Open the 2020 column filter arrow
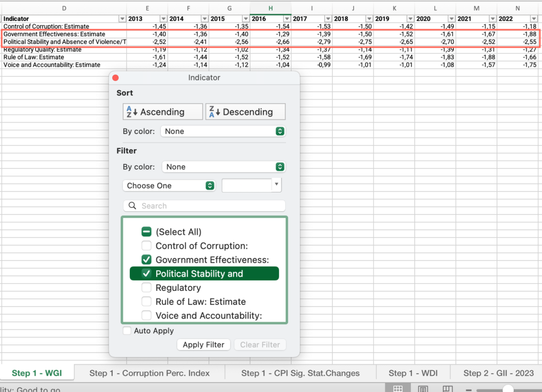The image size is (542, 392). point(451,19)
